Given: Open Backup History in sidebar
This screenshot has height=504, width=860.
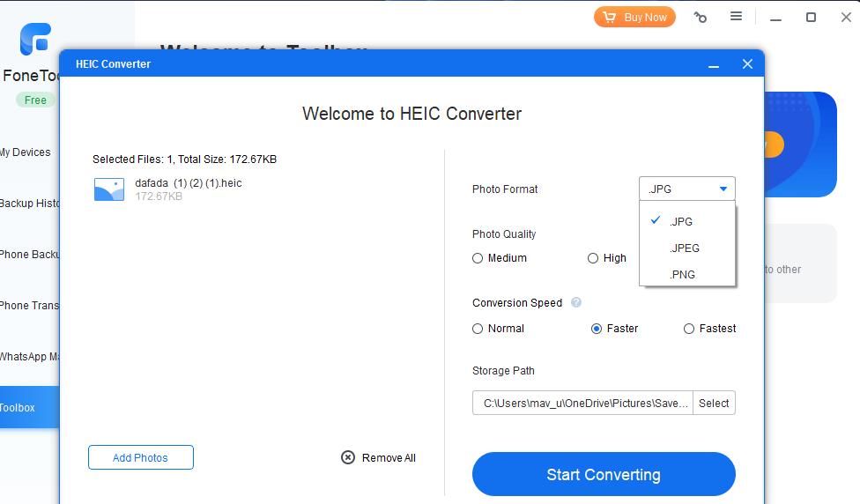Looking at the screenshot, I should click(x=30, y=203).
